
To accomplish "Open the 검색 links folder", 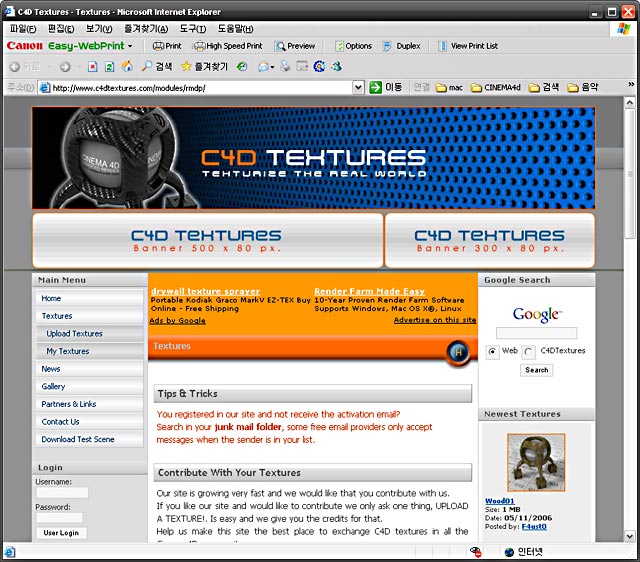I will [543, 88].
